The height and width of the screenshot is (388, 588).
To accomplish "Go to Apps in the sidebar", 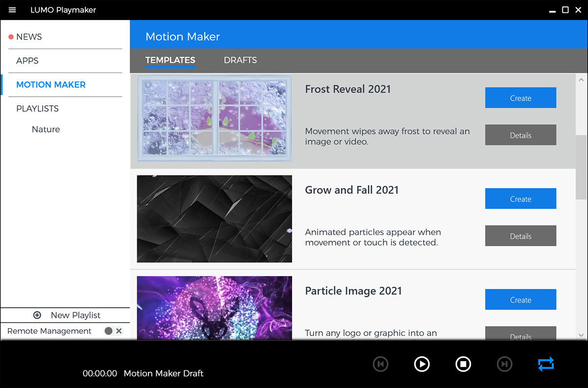I will tap(27, 61).
